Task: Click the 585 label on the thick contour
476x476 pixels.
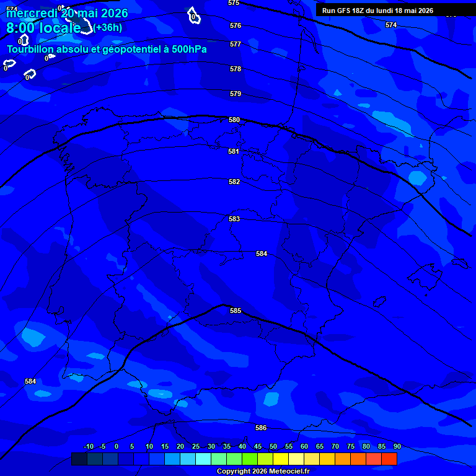Action: pyautogui.click(x=236, y=311)
